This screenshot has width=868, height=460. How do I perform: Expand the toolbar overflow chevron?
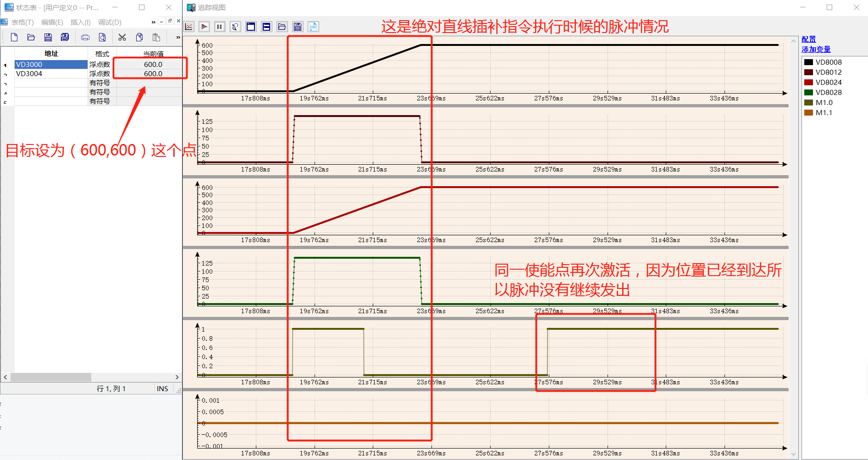tap(178, 37)
